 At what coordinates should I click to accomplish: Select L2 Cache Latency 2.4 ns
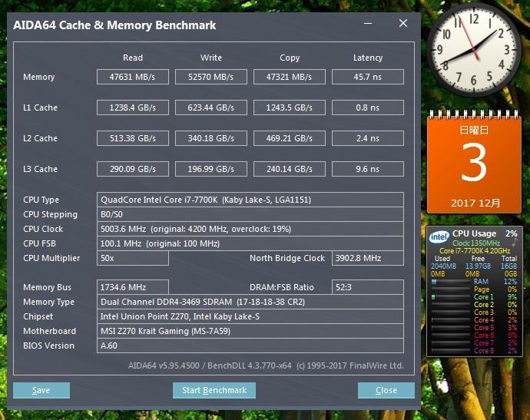pyautogui.click(x=368, y=138)
